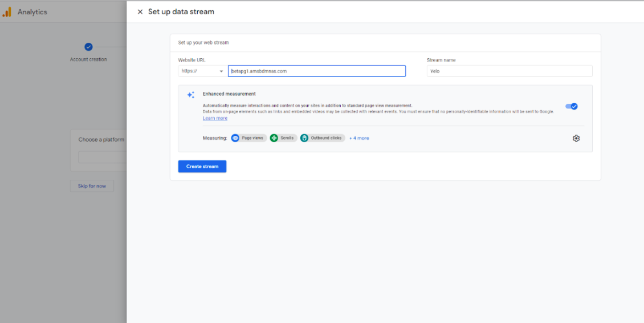
Task: Click the Scrolls measurement icon
Action: [274, 138]
